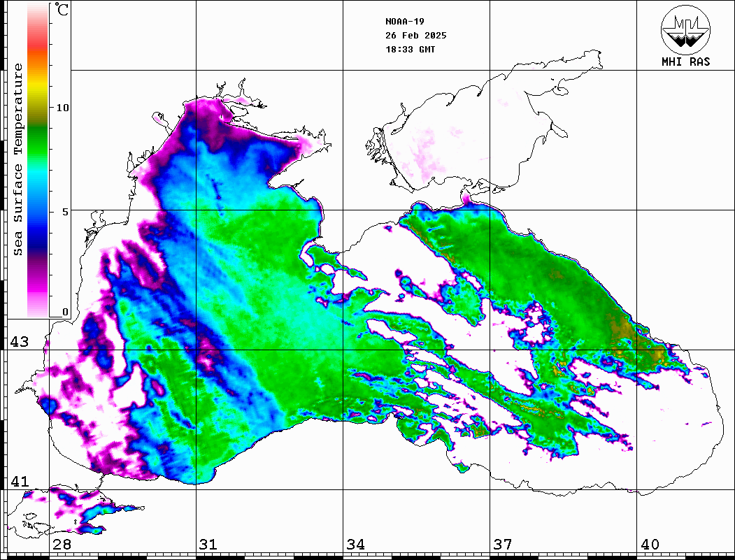Click the MHI RAS logo emblem
Screen dimensions: 735x560
(x=685, y=29)
